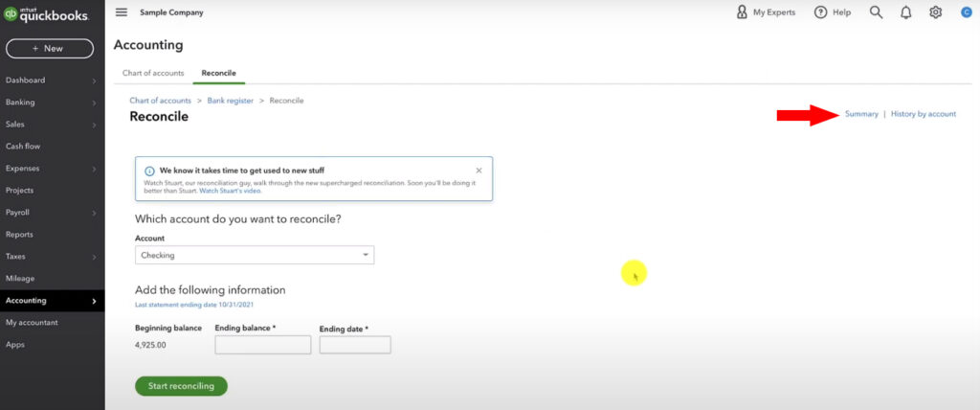
Task: Open My Experts icon
Action: (x=742, y=12)
